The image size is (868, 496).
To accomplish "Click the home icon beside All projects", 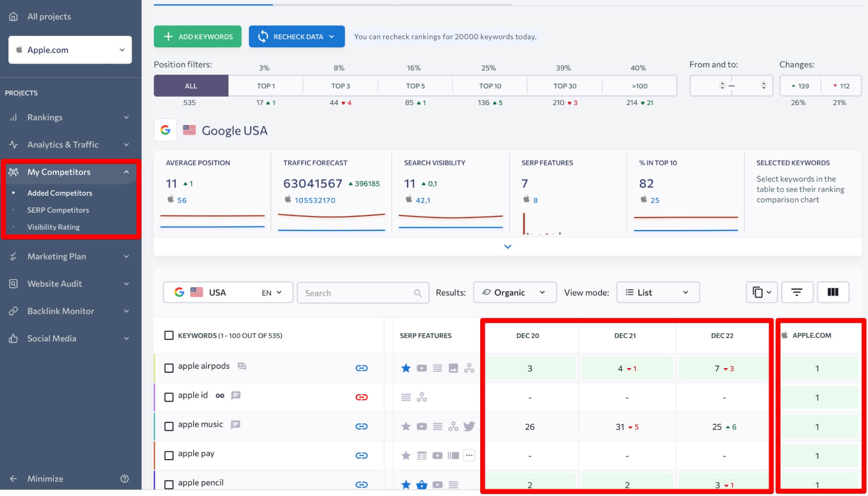I will click(13, 16).
